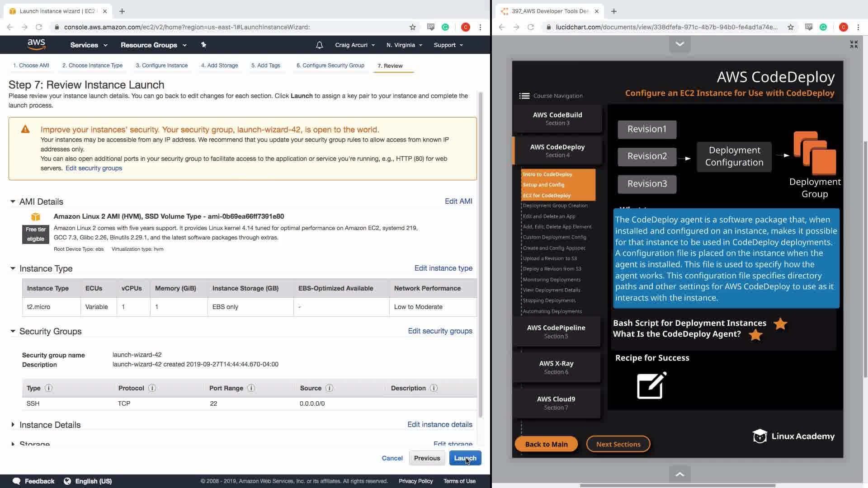This screenshot has width=868, height=488.
Task: Expand the Instance Details section
Action: 13,425
